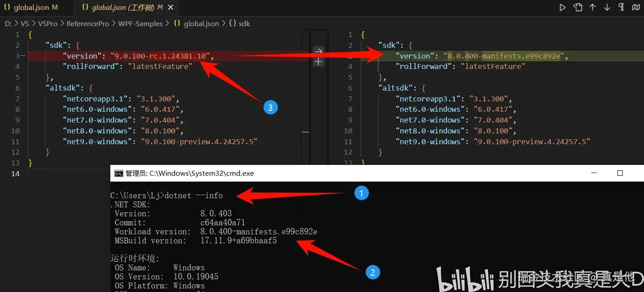The image size is (644, 292).
Task: Click "OS Platform: Windows" line in cmd
Action: (x=160, y=286)
